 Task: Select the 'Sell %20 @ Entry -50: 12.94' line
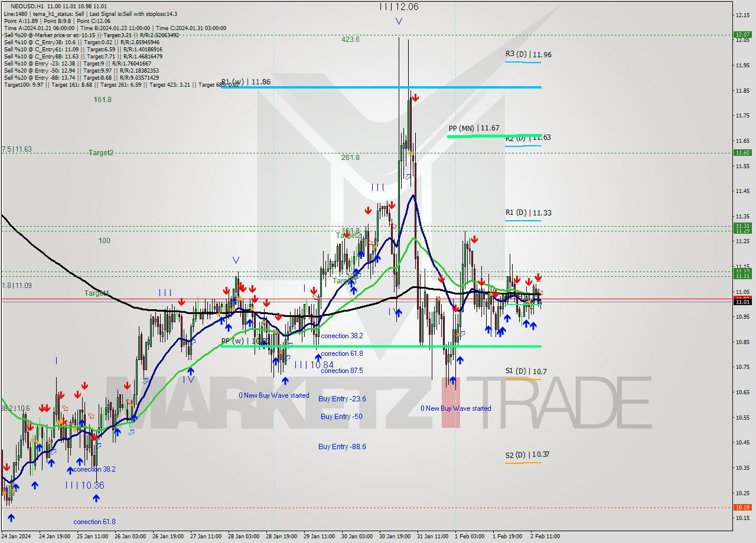tap(81, 70)
